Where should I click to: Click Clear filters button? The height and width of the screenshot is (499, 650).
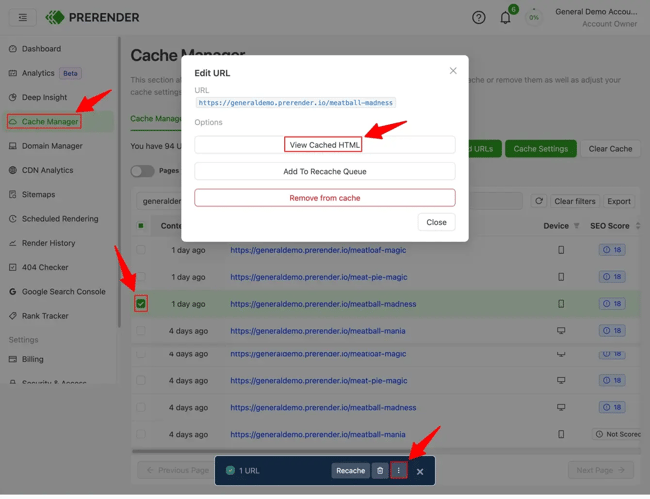tap(575, 201)
